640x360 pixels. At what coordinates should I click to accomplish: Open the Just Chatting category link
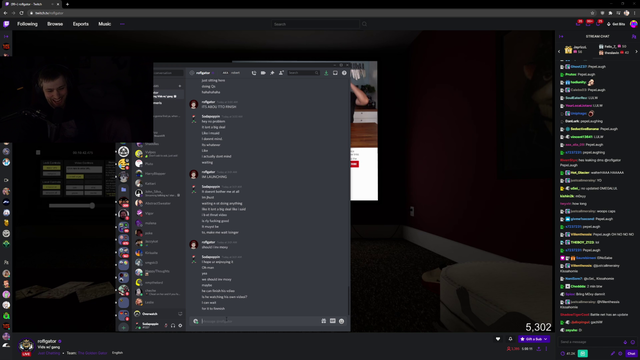49,353
